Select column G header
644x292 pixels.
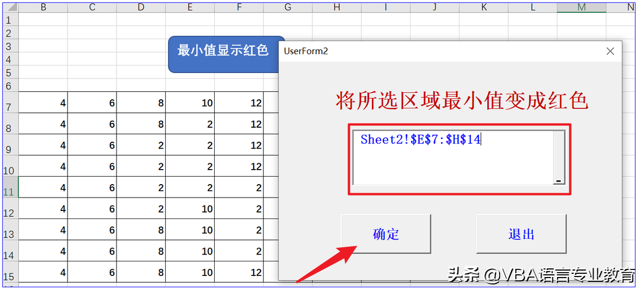(x=288, y=8)
